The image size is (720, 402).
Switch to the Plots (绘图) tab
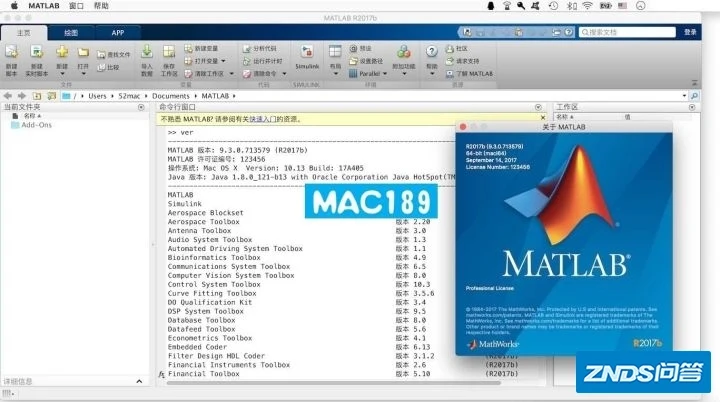click(71, 33)
